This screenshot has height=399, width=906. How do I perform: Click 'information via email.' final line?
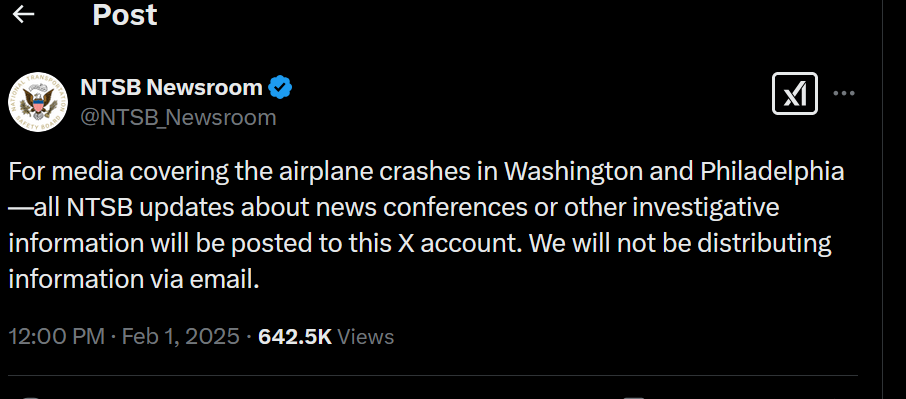click(x=134, y=279)
